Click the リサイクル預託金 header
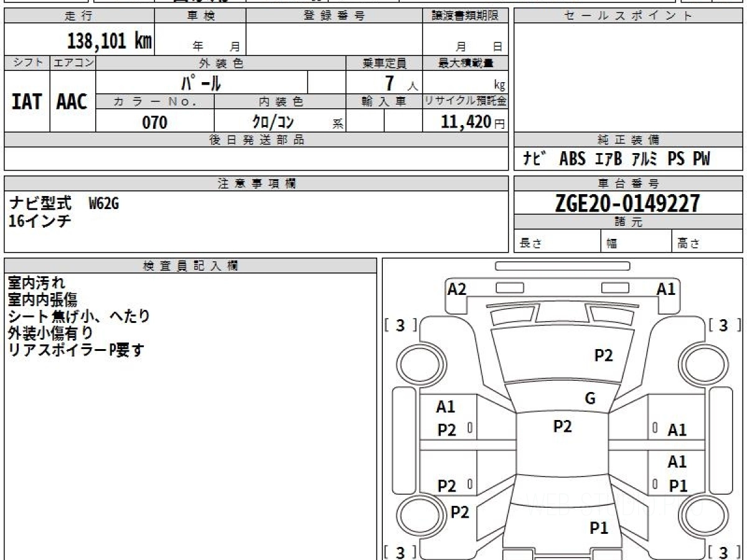Screen dimensions: 747x560 pyautogui.click(x=465, y=101)
